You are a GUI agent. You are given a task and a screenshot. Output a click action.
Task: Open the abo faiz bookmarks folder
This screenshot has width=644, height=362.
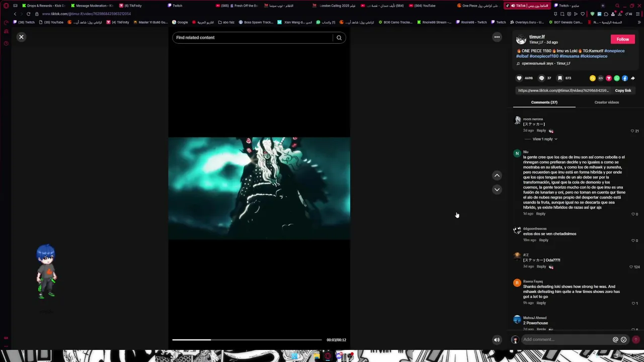pos(226,22)
